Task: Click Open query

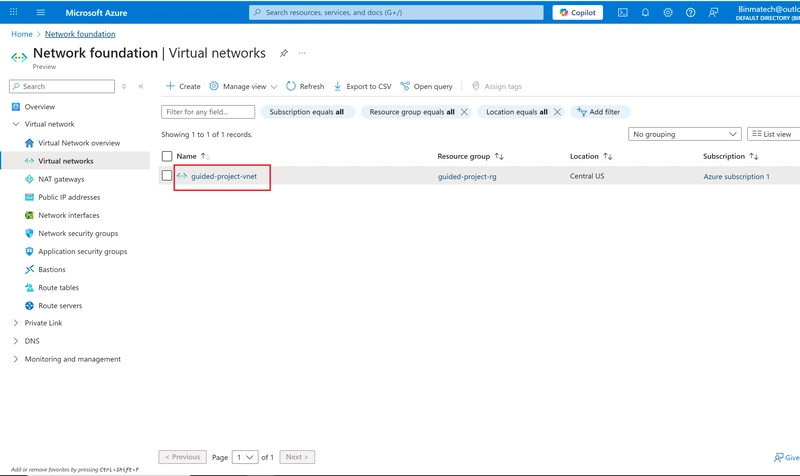Action: pyautogui.click(x=427, y=86)
